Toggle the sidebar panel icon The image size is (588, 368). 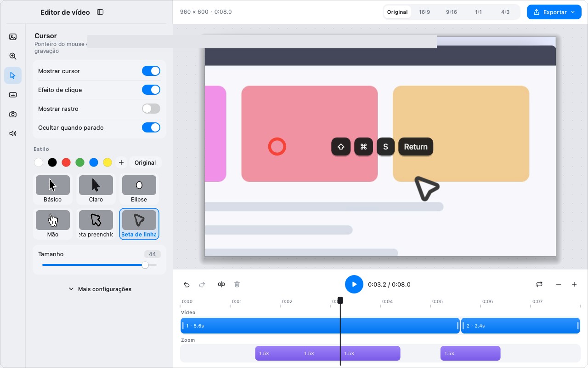100,12
